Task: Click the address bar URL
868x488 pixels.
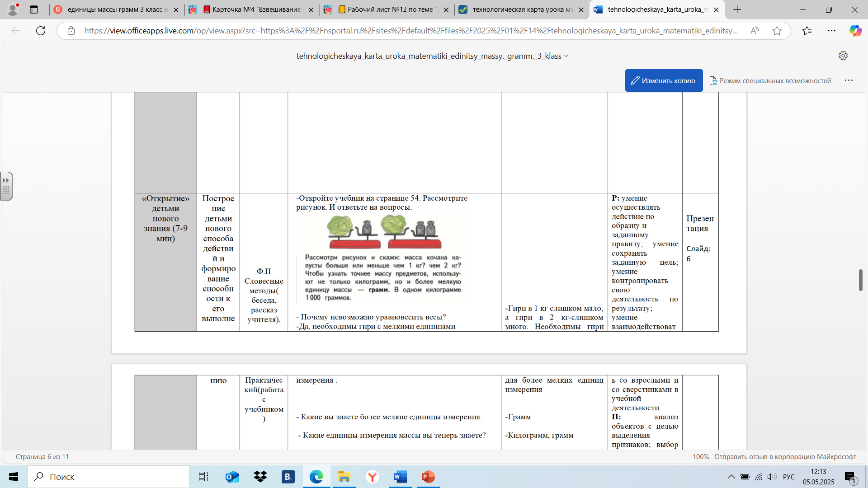Action: click(410, 31)
